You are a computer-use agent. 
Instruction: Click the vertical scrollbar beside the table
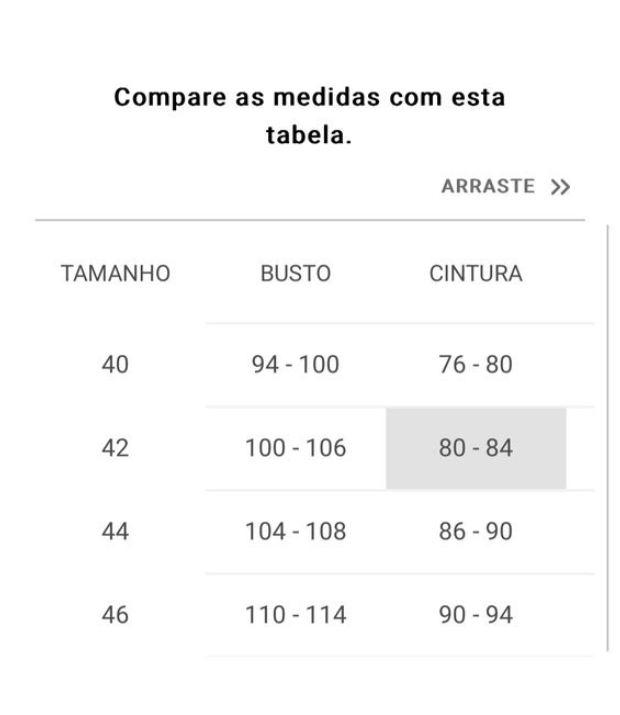coord(608,438)
